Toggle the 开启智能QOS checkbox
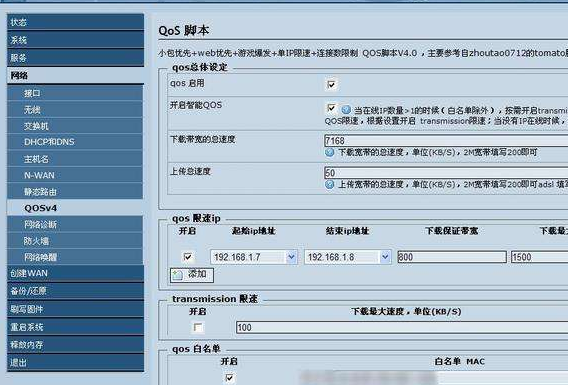Viewport: 568px width, 385px height. [x=331, y=108]
